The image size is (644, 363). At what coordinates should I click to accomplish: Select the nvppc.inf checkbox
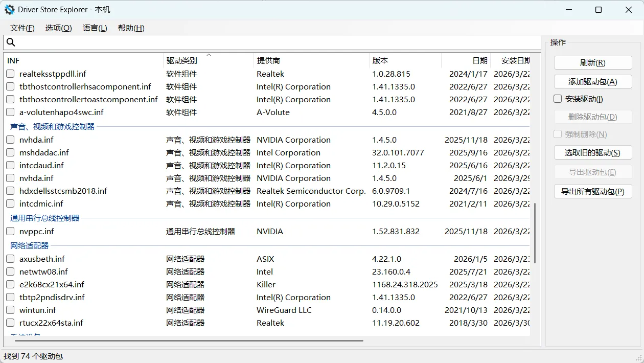[10, 232]
